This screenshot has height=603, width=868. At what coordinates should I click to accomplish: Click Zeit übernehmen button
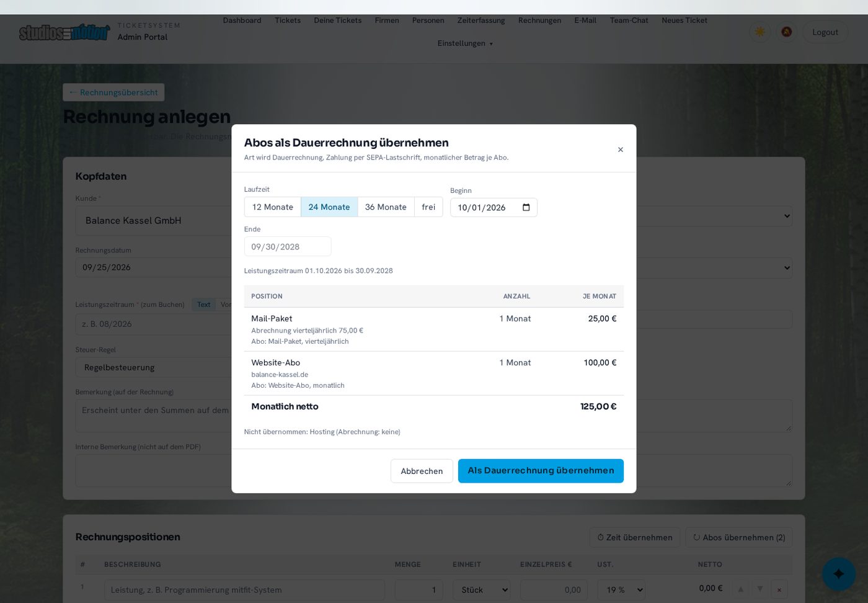click(635, 537)
